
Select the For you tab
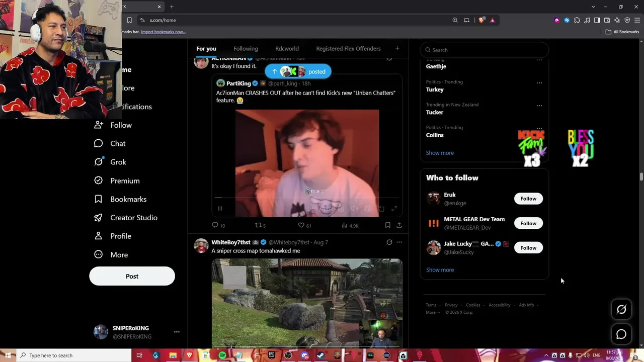(x=206, y=49)
